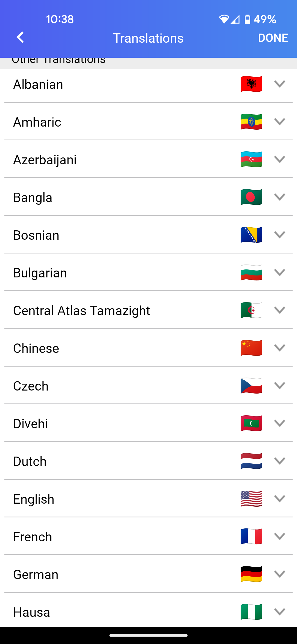This screenshot has width=297, height=644.
Task: Expand the Central Atlas Tamazight chevron
Action: tap(279, 310)
